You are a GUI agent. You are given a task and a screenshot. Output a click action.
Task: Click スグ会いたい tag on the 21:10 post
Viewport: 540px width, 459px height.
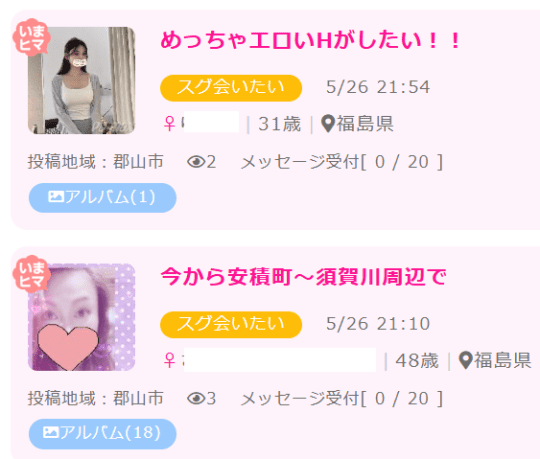coord(231,325)
